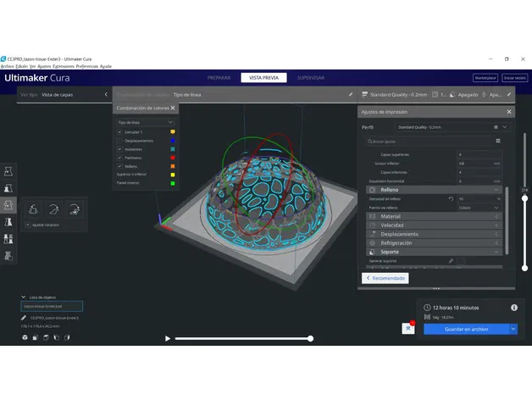Expand the Material settings section
532x400 pixels.
(x=434, y=216)
